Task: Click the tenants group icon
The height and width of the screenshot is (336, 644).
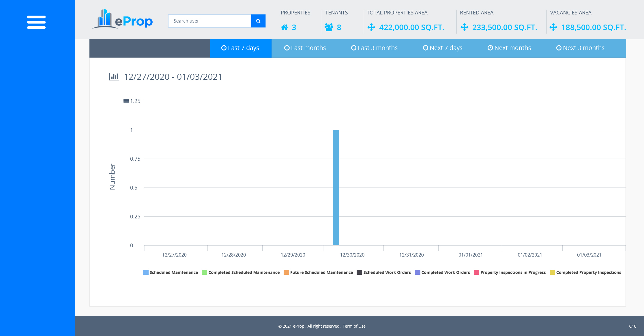Action: (x=329, y=27)
